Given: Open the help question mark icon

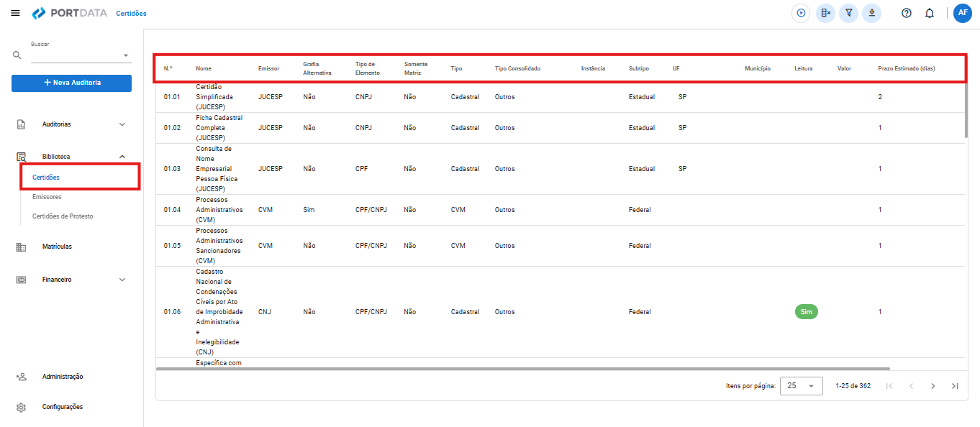Looking at the screenshot, I should (907, 13).
